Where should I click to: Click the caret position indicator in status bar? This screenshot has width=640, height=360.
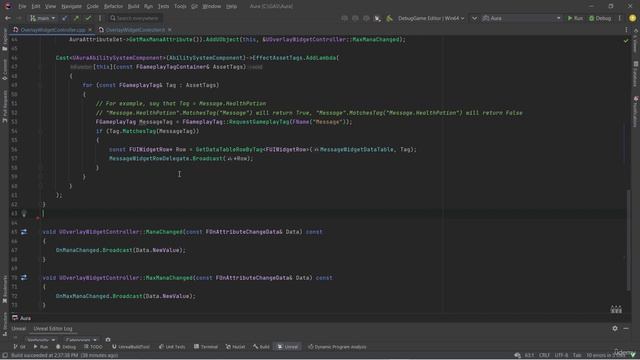(x=529, y=356)
